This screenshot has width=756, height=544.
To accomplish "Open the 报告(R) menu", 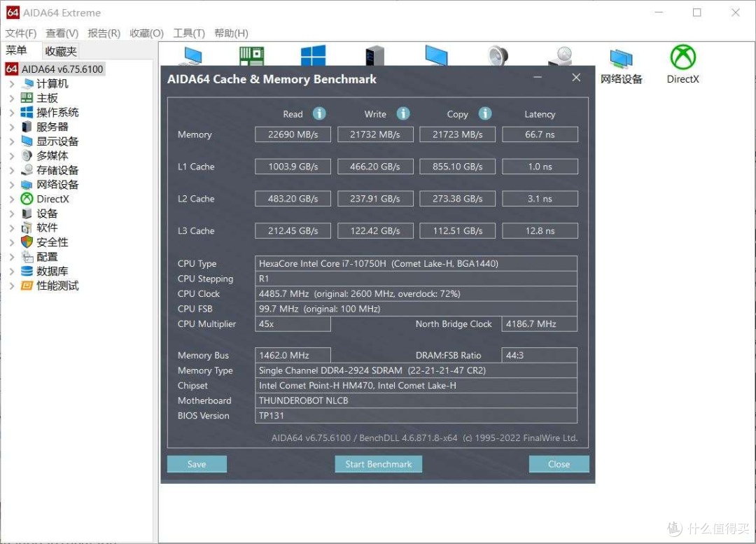I will [x=104, y=33].
